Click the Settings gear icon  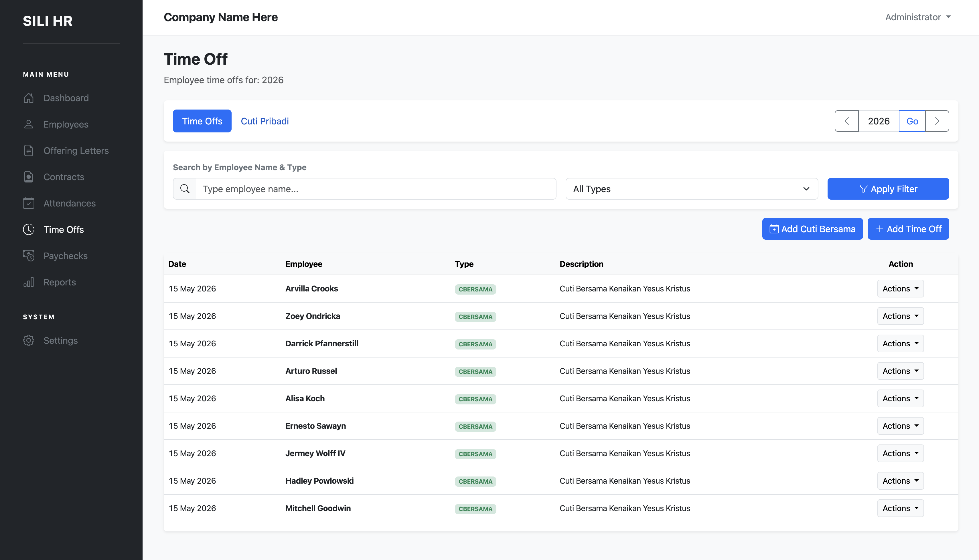click(28, 340)
